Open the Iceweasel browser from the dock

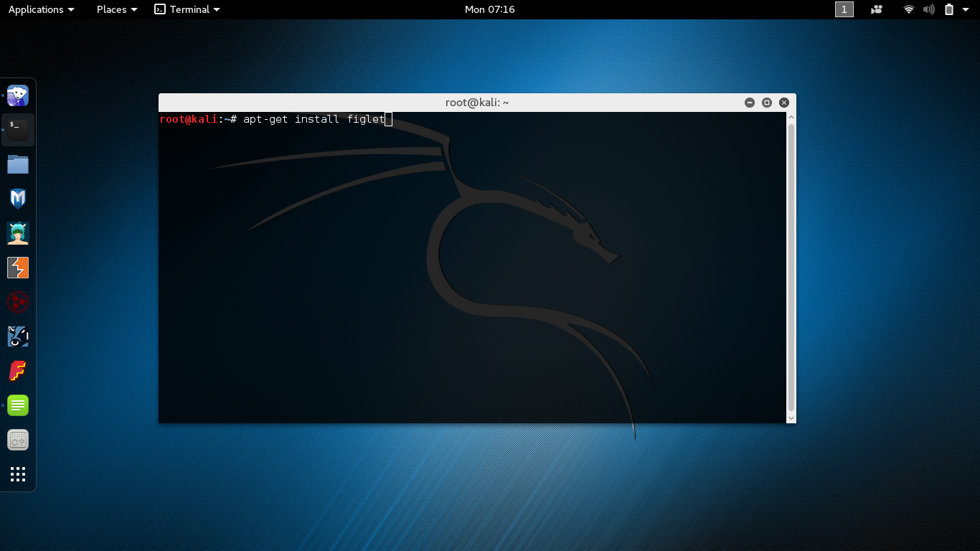(17, 95)
